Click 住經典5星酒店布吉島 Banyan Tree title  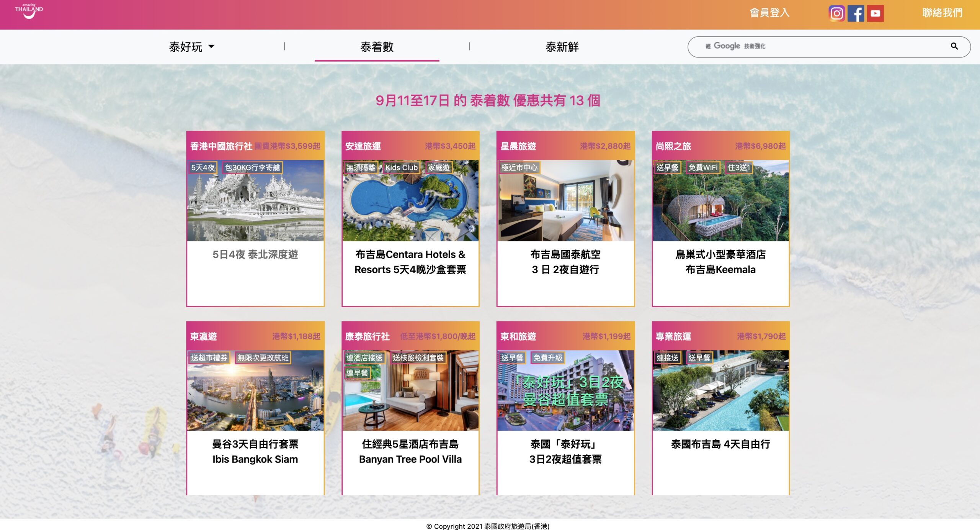pyautogui.click(x=410, y=452)
